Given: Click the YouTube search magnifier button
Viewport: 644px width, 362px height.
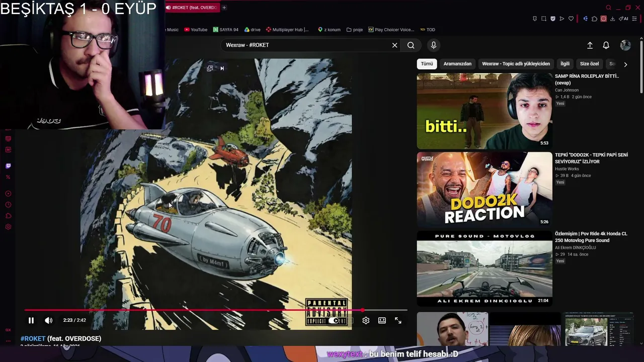Looking at the screenshot, I should pyautogui.click(x=411, y=45).
